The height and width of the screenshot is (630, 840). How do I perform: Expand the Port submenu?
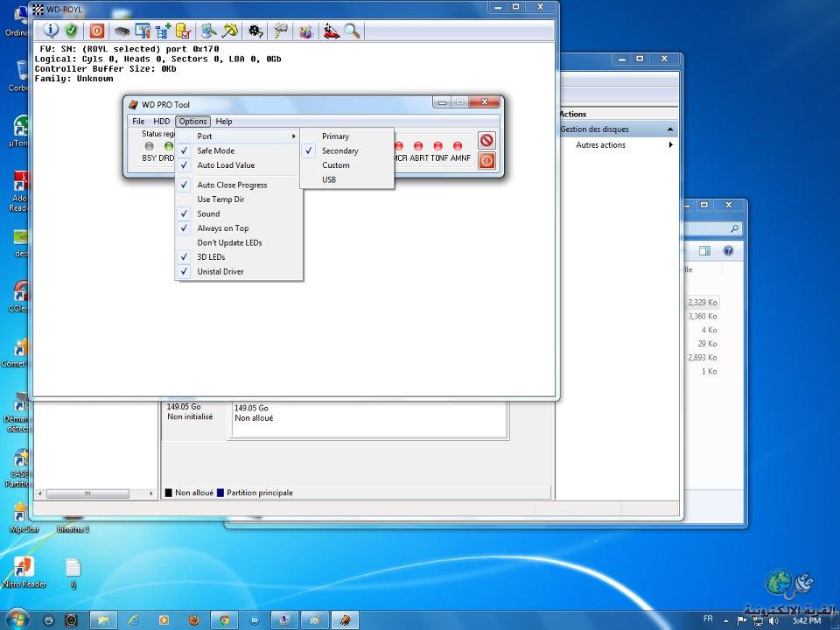click(x=239, y=136)
